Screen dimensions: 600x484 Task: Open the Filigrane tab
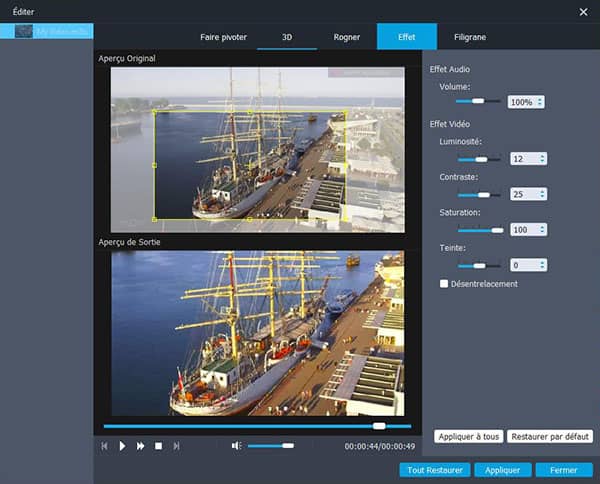point(469,36)
